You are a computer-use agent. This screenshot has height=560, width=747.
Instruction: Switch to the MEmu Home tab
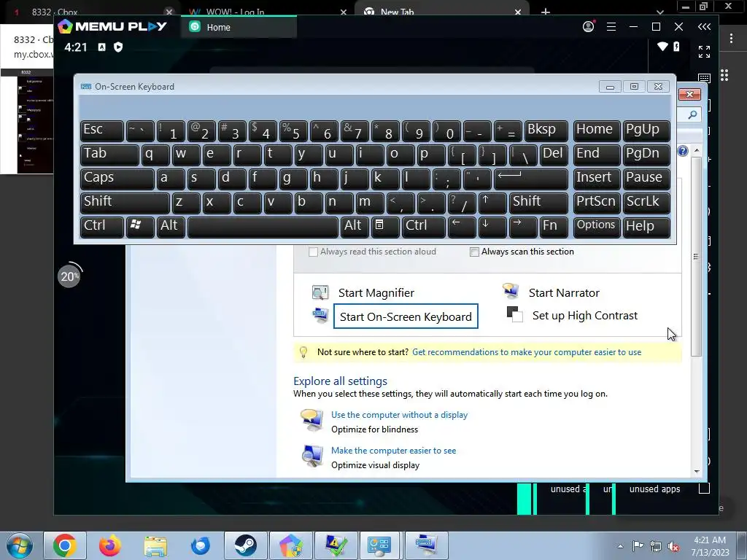point(239,27)
